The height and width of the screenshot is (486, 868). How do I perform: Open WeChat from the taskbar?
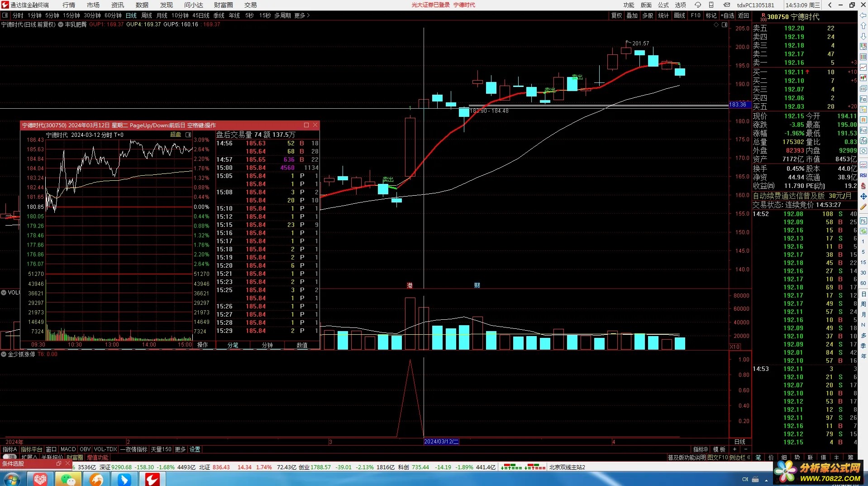click(68, 479)
